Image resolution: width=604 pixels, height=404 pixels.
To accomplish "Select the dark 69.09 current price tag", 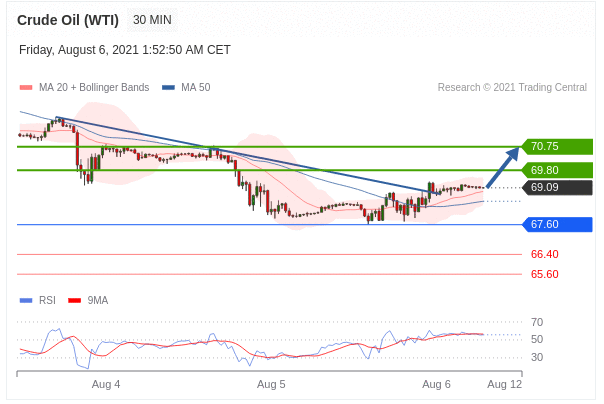I will pyautogui.click(x=556, y=187).
